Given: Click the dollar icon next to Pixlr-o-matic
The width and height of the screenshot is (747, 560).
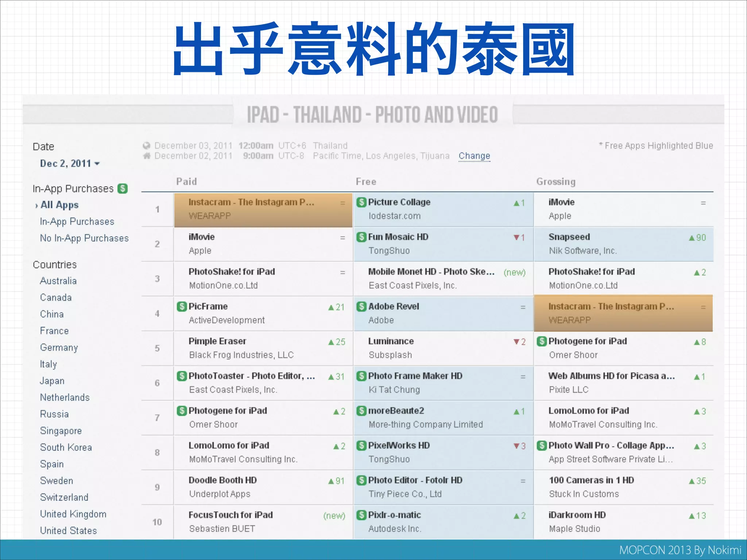Looking at the screenshot, I should coord(361,515).
